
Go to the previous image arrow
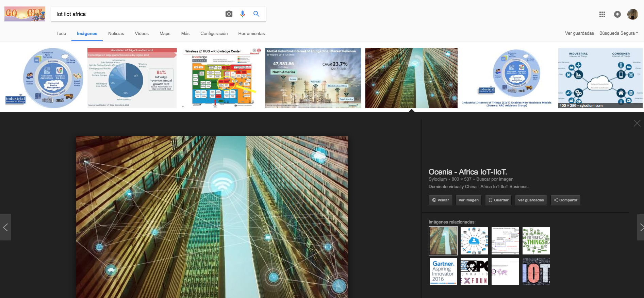click(x=5, y=228)
